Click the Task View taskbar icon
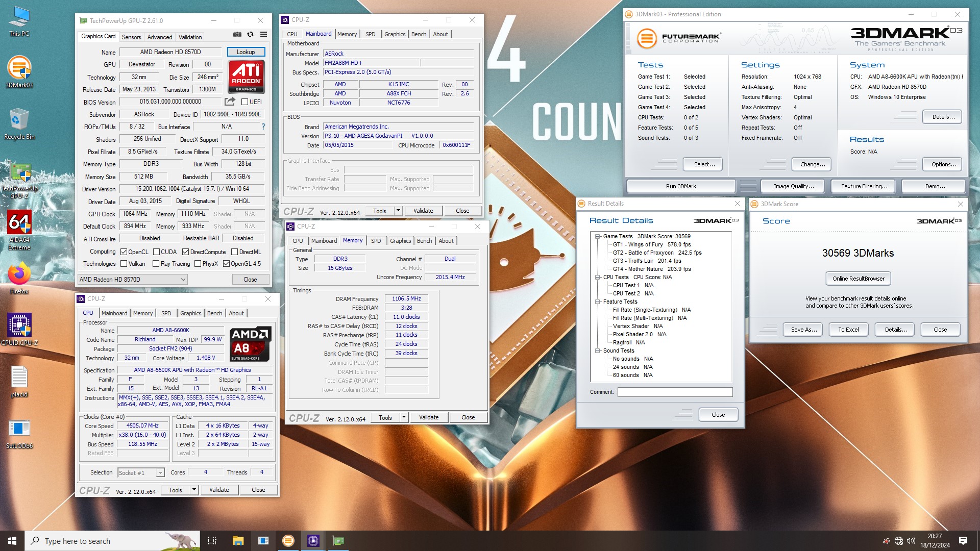980x551 pixels. pyautogui.click(x=212, y=541)
